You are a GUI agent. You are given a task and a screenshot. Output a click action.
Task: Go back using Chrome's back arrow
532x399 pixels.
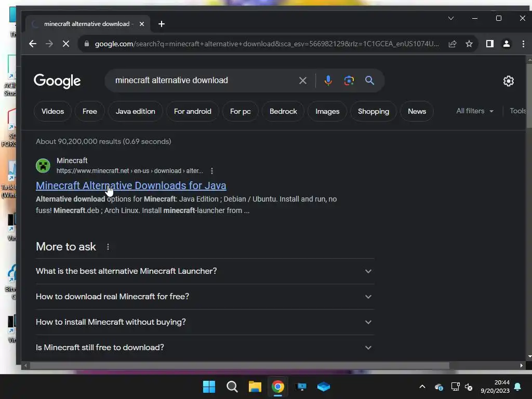click(33, 44)
